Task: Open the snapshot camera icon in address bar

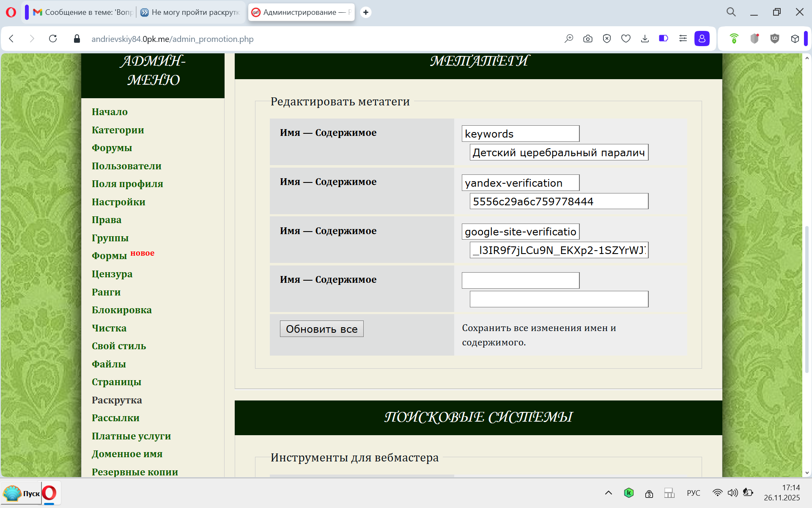Action: point(587,39)
